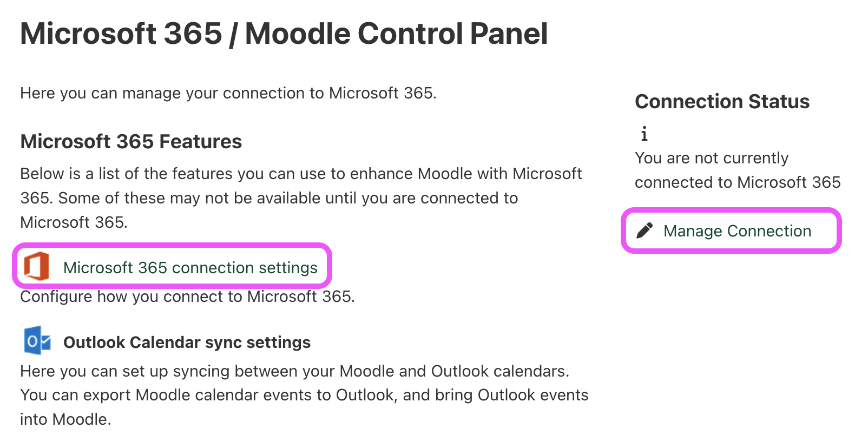The image size is (868, 448).
Task: Open Microsoft 365 connection settings
Action: (x=190, y=267)
